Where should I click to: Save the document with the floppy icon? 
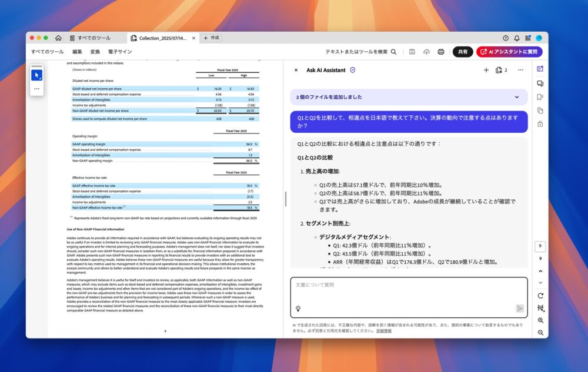(x=412, y=52)
